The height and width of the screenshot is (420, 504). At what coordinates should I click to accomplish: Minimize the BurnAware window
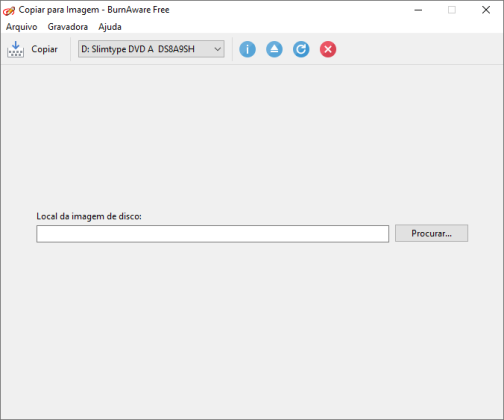[418, 10]
